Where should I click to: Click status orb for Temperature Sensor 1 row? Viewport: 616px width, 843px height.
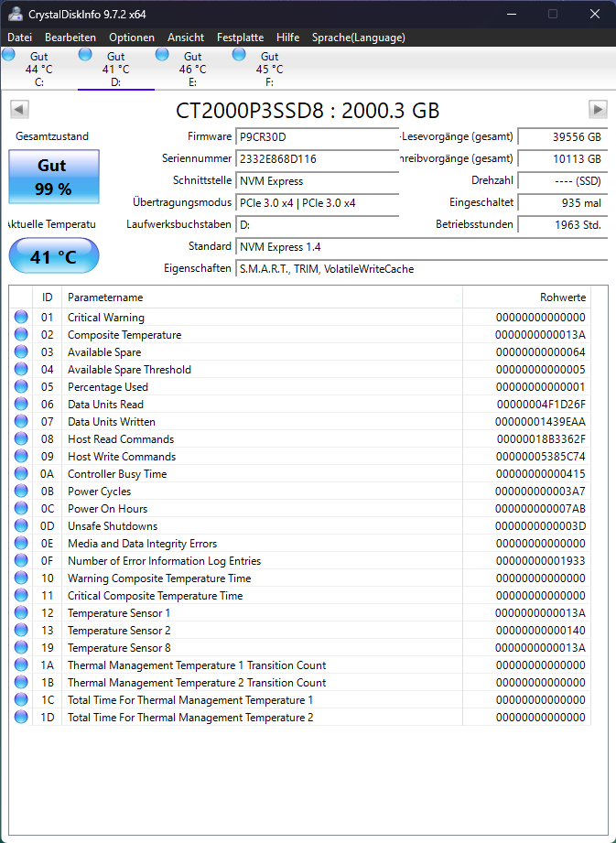[21, 613]
